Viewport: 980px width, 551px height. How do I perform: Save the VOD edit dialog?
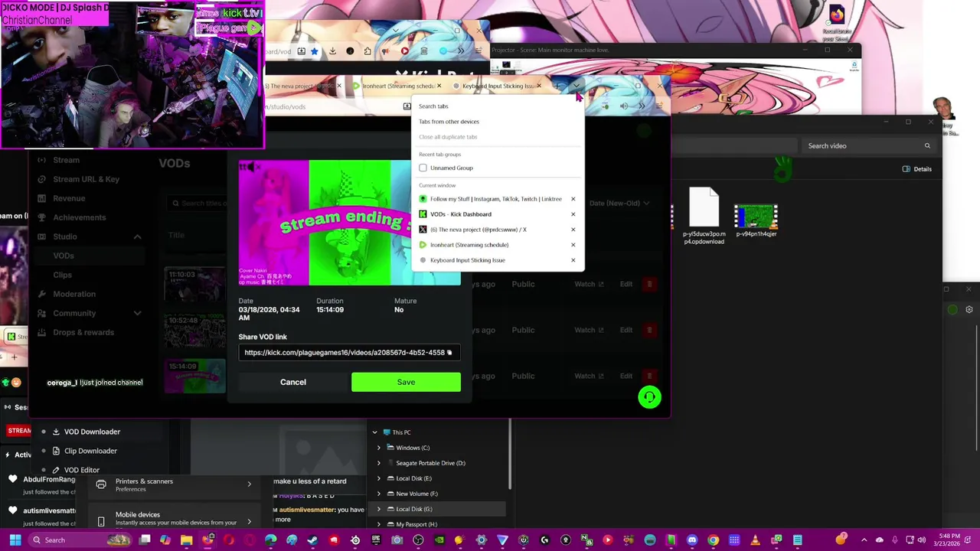[x=406, y=382]
